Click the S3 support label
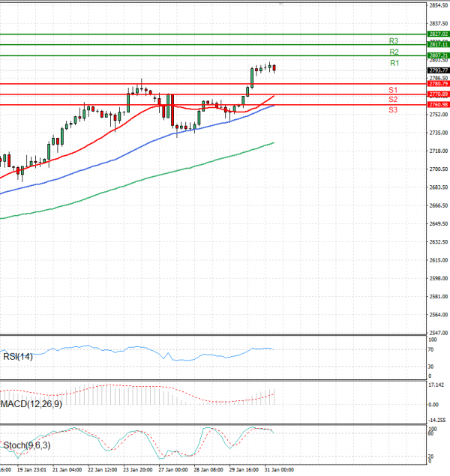 point(393,110)
